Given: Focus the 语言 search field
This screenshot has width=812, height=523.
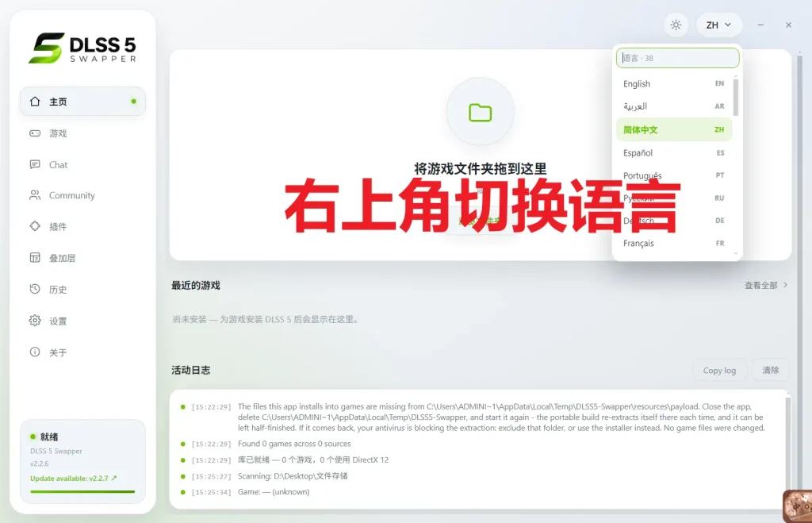Looking at the screenshot, I should point(677,58).
